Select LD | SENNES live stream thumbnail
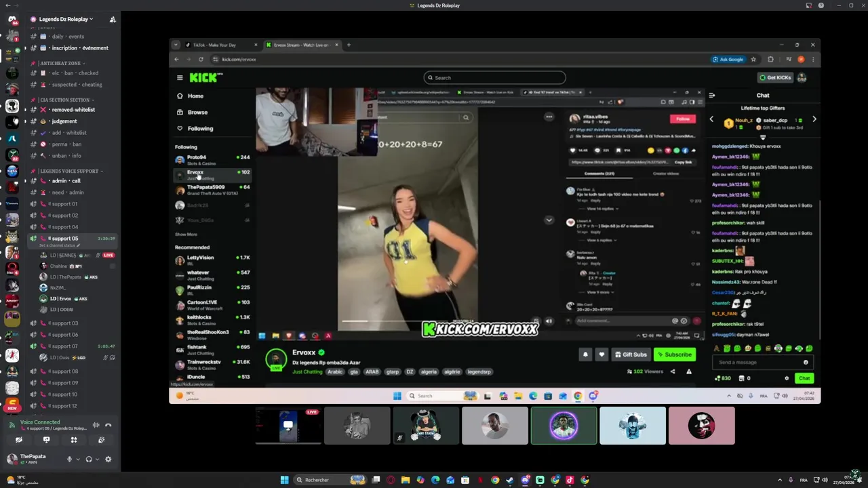The width and height of the screenshot is (868, 488). point(288,426)
